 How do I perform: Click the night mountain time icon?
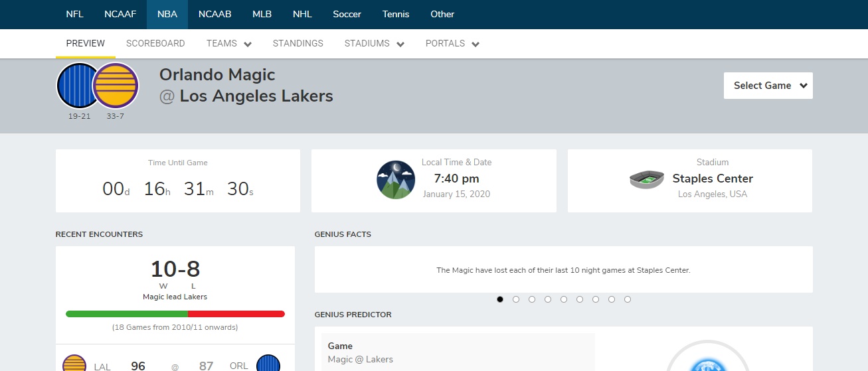[396, 180]
